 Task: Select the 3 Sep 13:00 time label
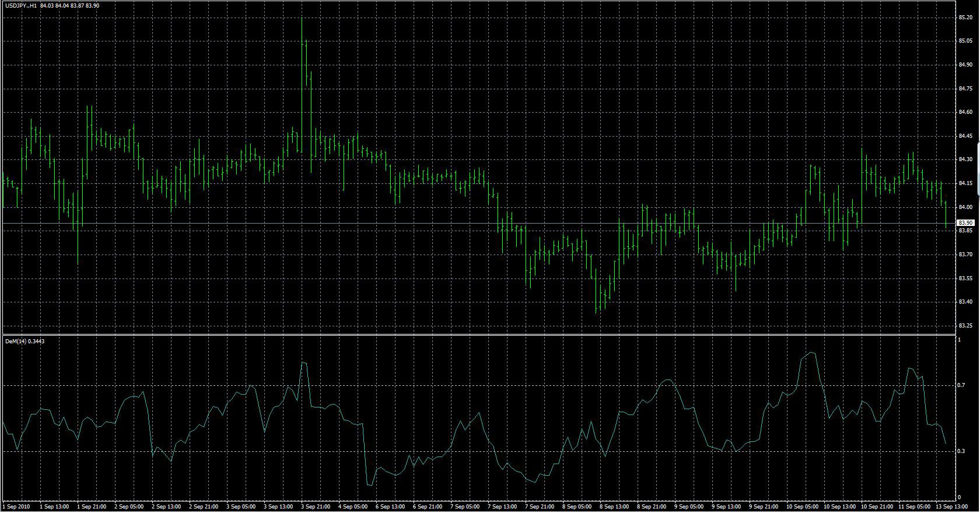coord(278,506)
